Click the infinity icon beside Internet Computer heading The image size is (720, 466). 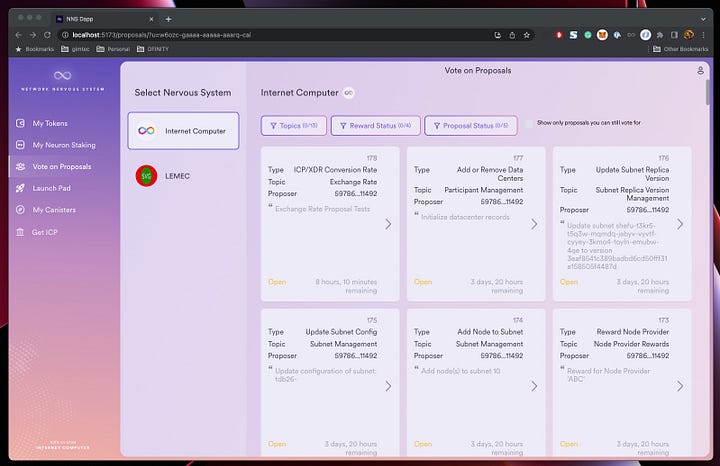349,93
